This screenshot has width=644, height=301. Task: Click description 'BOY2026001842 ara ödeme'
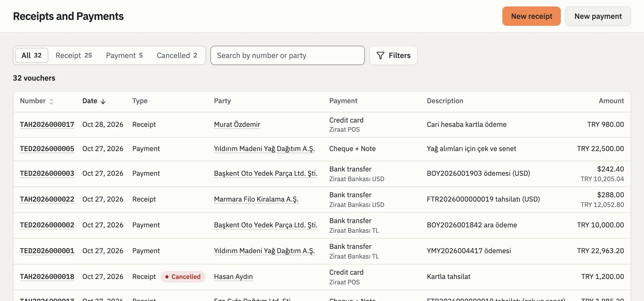click(472, 225)
